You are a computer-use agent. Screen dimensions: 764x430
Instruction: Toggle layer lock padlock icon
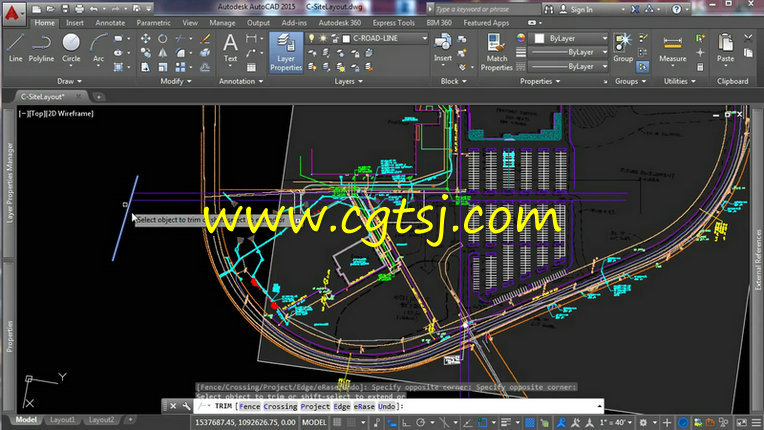(335, 38)
